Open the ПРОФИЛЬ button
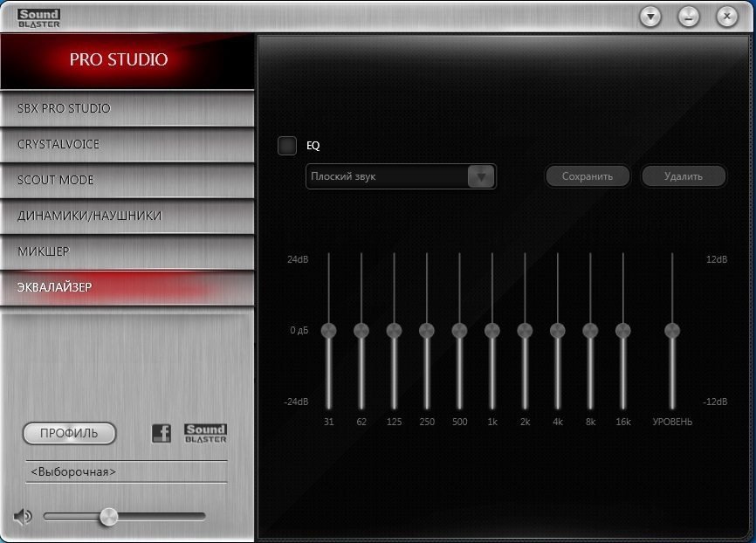Image resolution: width=756 pixels, height=543 pixels. pos(70,433)
